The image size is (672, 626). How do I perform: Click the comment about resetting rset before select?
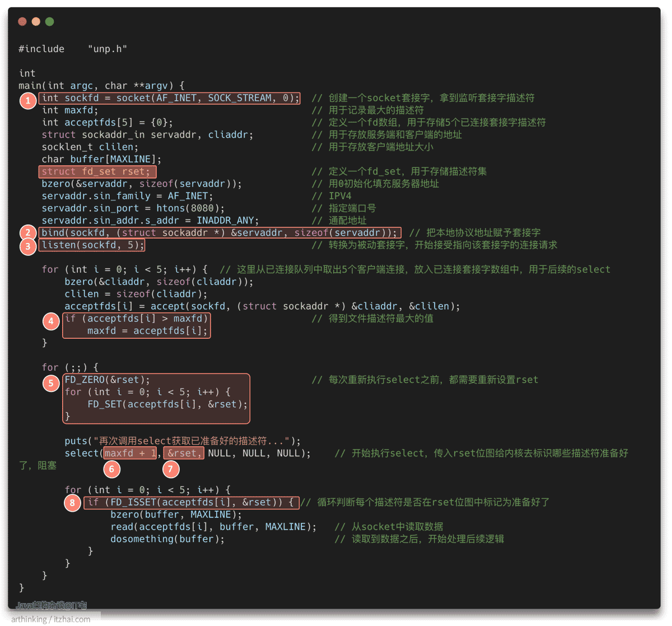[424, 380]
